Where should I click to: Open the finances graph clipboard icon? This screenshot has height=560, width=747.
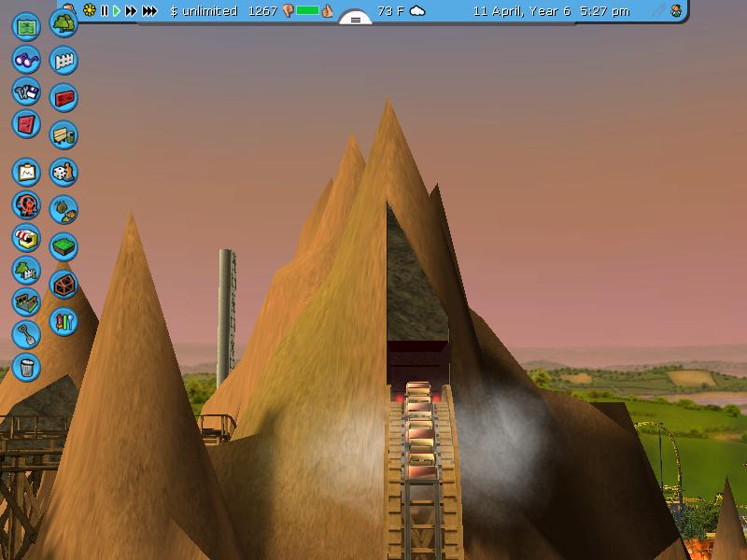click(26, 172)
